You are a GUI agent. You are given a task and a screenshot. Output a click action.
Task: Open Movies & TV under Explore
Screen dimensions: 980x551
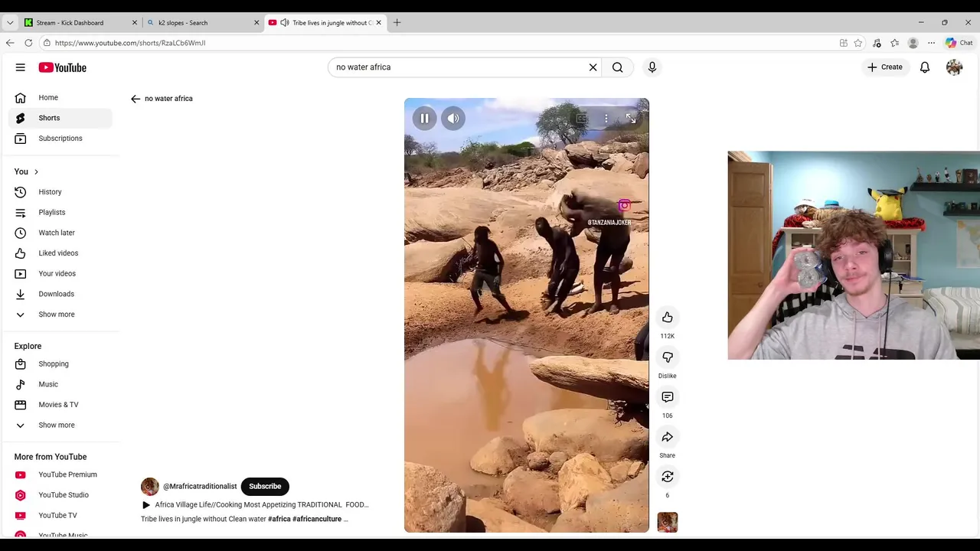[x=60, y=405]
